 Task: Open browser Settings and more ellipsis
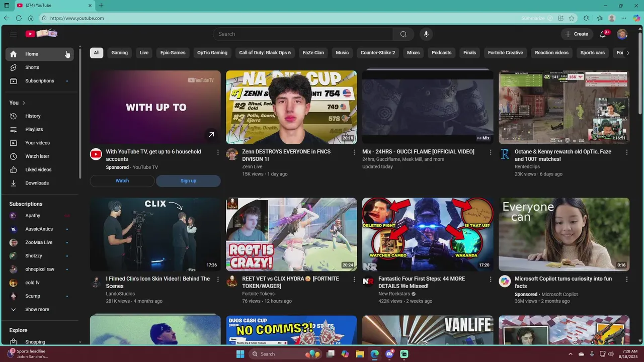point(624,18)
